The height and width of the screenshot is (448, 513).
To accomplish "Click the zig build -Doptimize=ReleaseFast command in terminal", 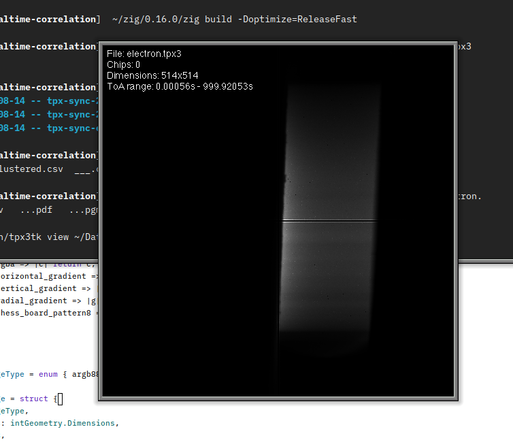I will (234, 19).
